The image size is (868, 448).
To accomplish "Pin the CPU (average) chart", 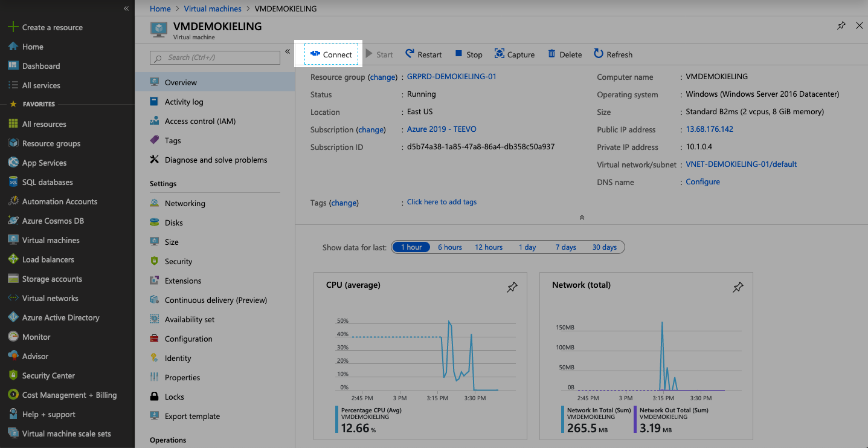I will click(512, 287).
